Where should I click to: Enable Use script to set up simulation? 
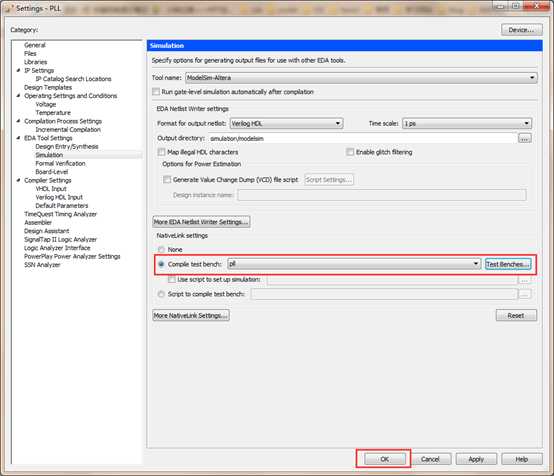[172, 280]
